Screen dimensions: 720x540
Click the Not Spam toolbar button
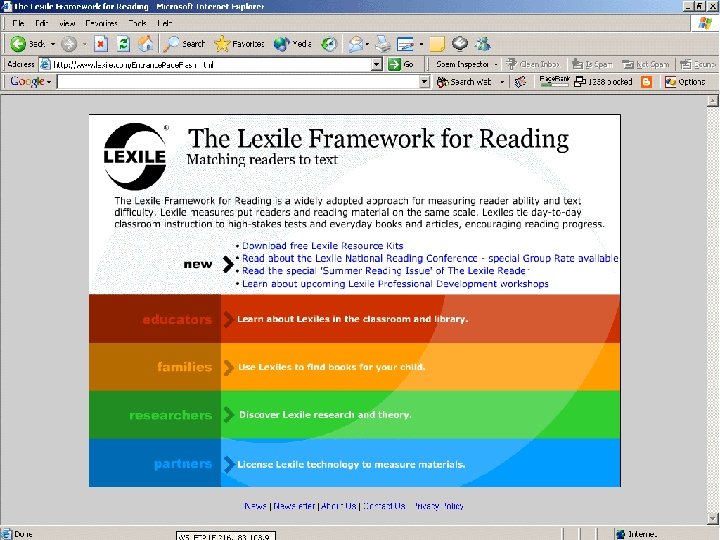(645, 64)
